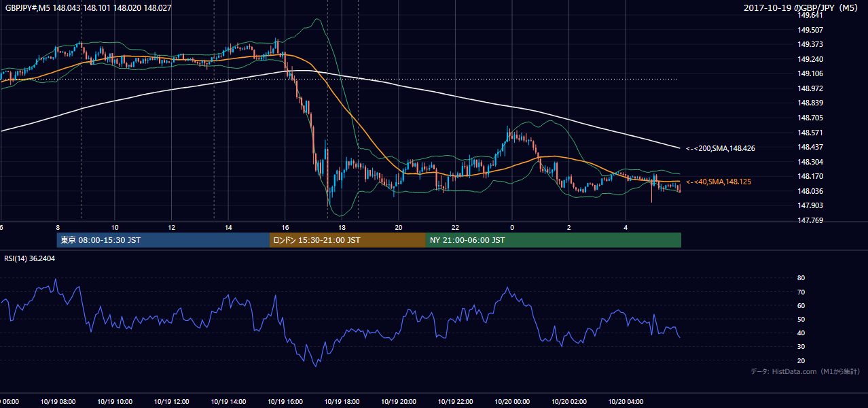This screenshot has width=868, height=408.
Task: Select the NY 21:00-06:00 JST session bar
Action: (x=554, y=240)
